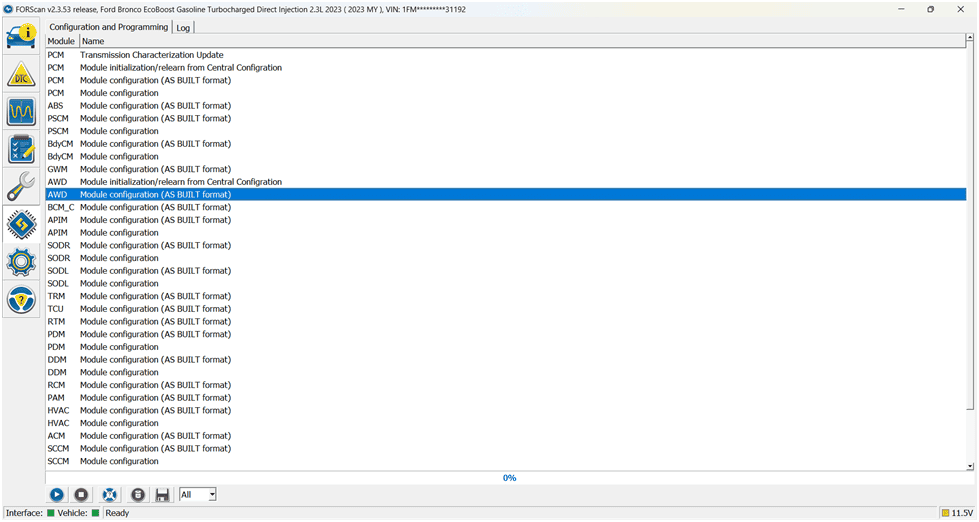This screenshot has height=522, width=979.
Task: Select highlighted AWD Module configuration (AS BUILT) row
Action: [506, 195]
